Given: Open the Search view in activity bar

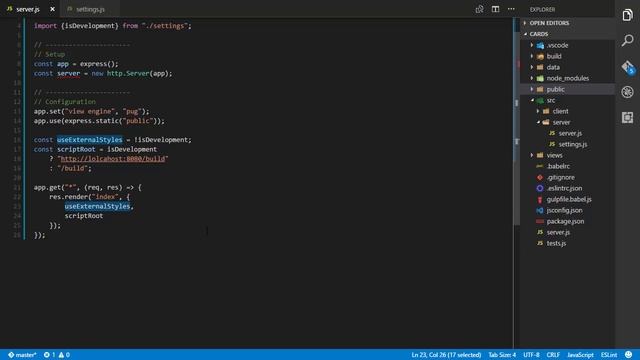Looking at the screenshot, I should click(627, 40).
